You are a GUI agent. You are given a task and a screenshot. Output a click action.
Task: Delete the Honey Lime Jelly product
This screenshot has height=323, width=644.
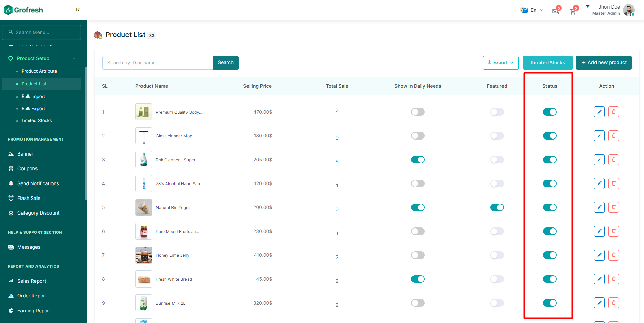tap(614, 255)
